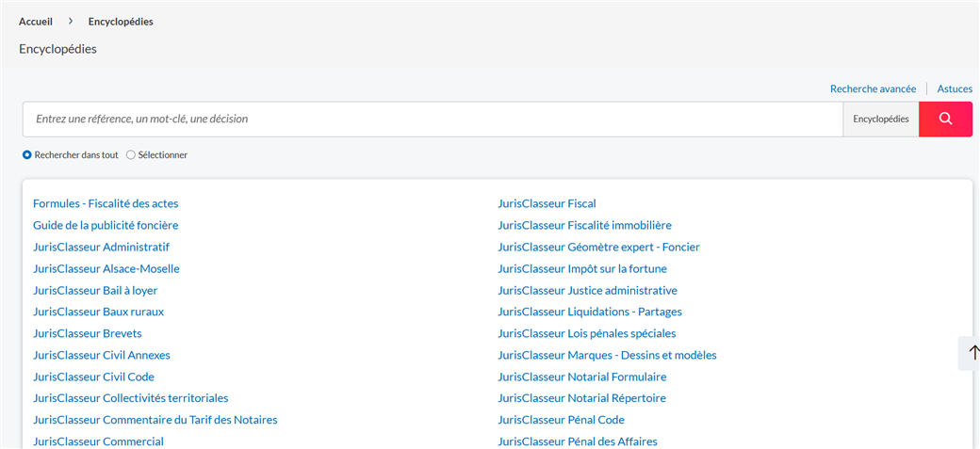Open JurisClasseur Notarial Formulaire
The height and width of the screenshot is (449, 980).
pyautogui.click(x=582, y=377)
